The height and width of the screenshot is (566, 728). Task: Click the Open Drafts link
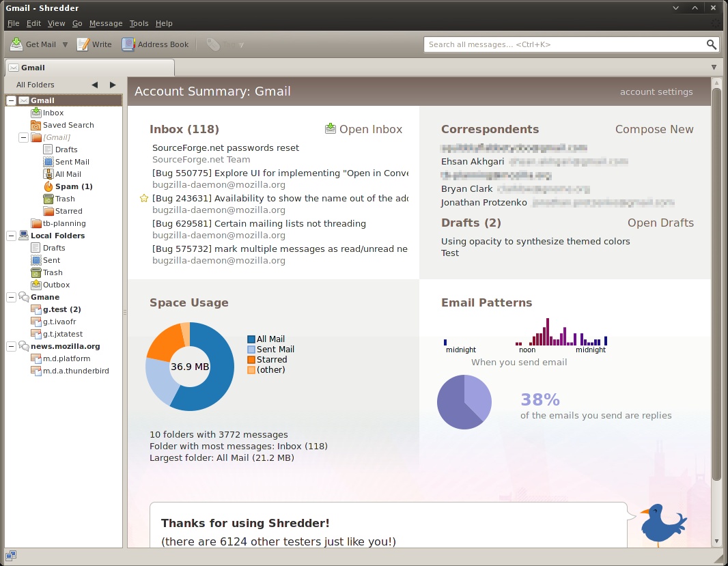660,223
